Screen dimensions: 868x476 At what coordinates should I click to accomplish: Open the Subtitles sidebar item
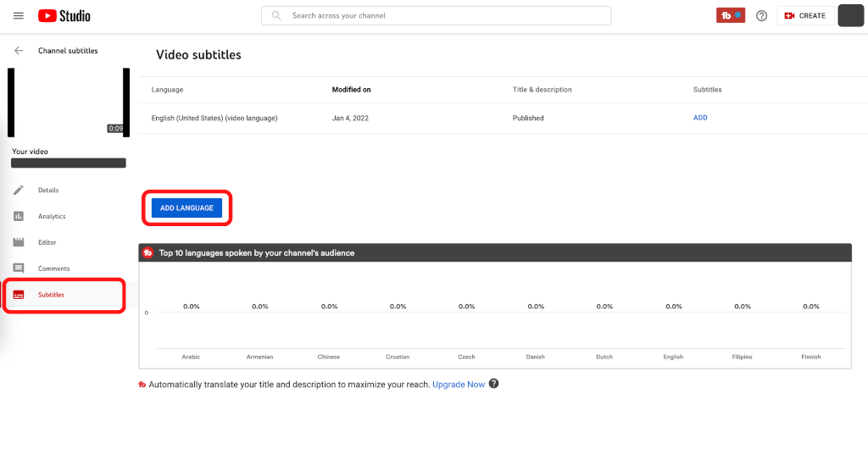[51, 295]
